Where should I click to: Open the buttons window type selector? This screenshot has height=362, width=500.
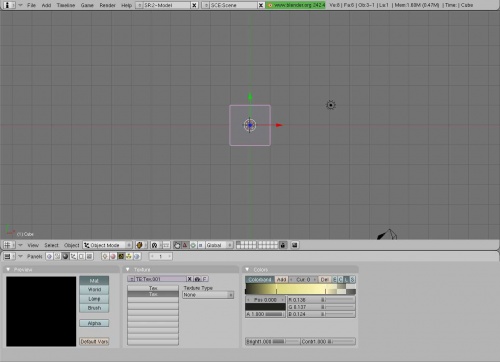coord(9,256)
